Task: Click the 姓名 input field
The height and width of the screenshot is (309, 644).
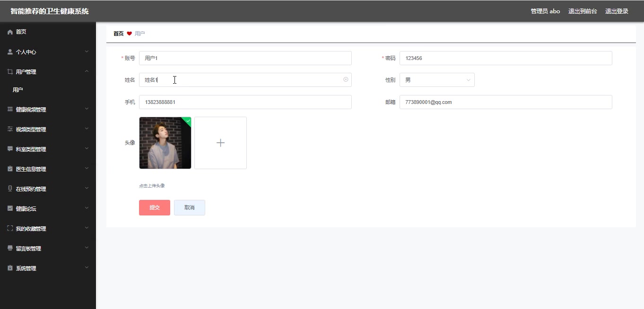Action: 245,80
